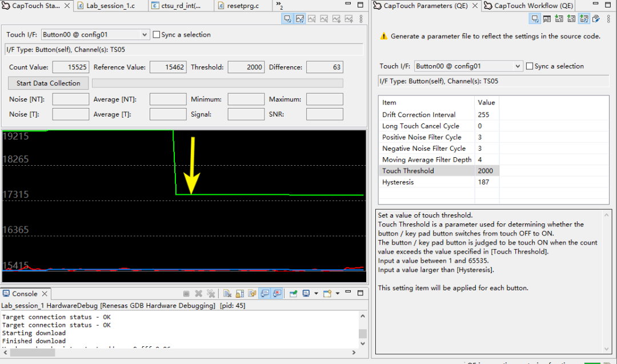The image size is (617, 364).
Task: Click the Display Selected Console monitor icon
Action: click(306, 294)
